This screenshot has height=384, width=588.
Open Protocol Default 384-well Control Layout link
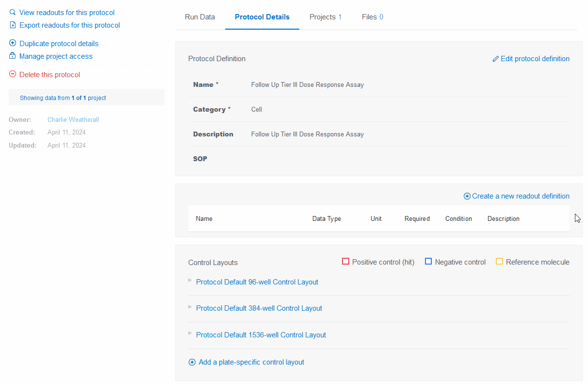coord(259,308)
